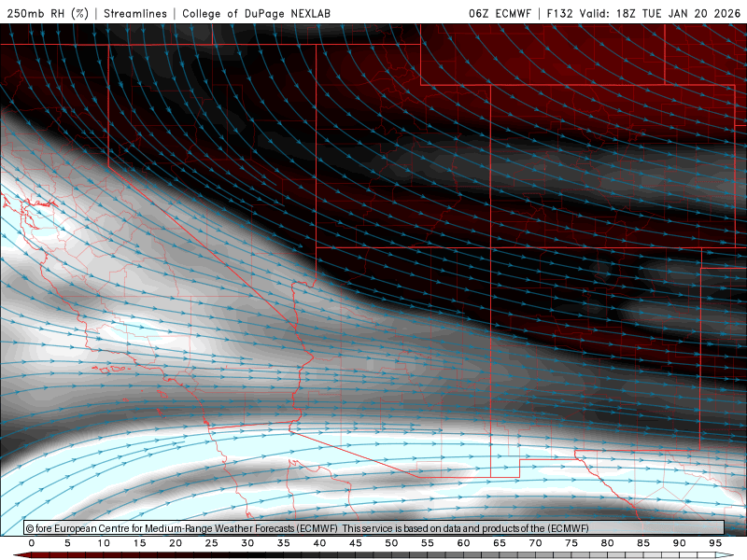This screenshot has height=560, width=747.
Task: Click the '06Z ECMWF' model run label
Action: pos(500,13)
